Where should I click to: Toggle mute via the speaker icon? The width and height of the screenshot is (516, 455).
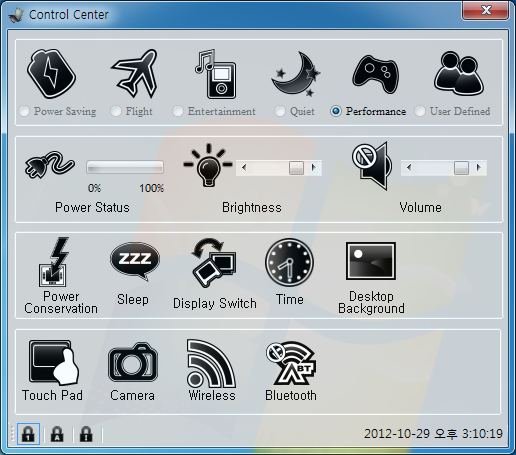point(372,166)
